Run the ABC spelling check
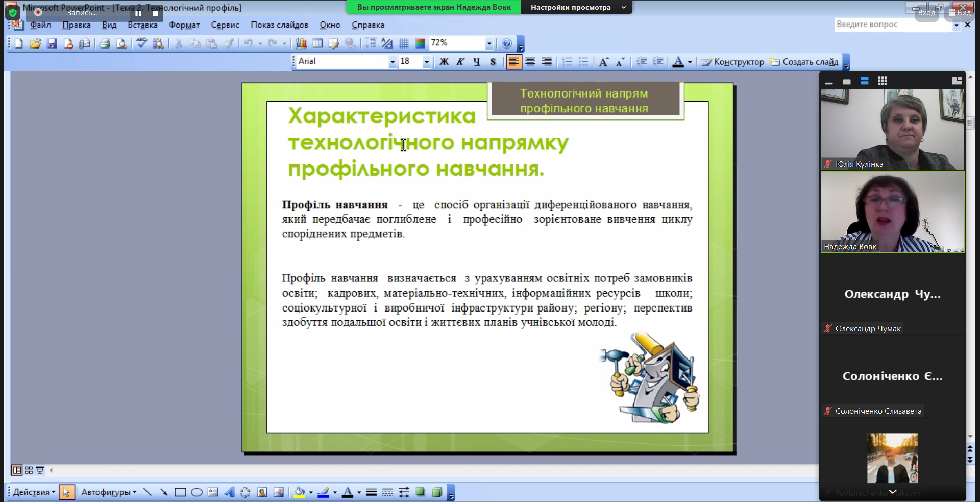This screenshot has width=980, height=502. pos(141,43)
